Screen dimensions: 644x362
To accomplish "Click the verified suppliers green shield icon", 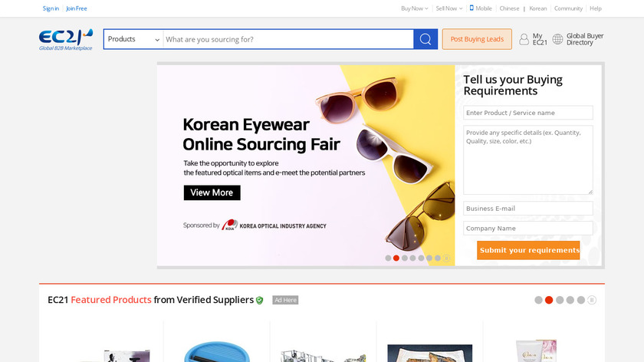I will click(x=260, y=301).
